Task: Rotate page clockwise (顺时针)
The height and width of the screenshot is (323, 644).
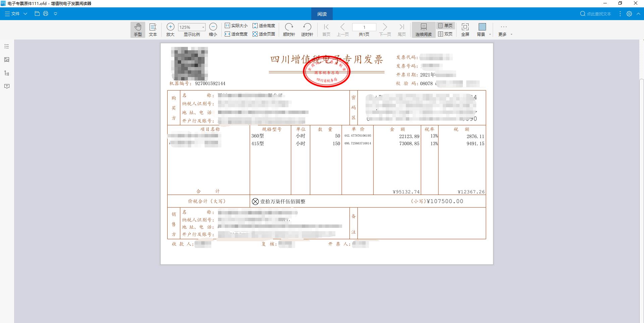Action: (289, 29)
